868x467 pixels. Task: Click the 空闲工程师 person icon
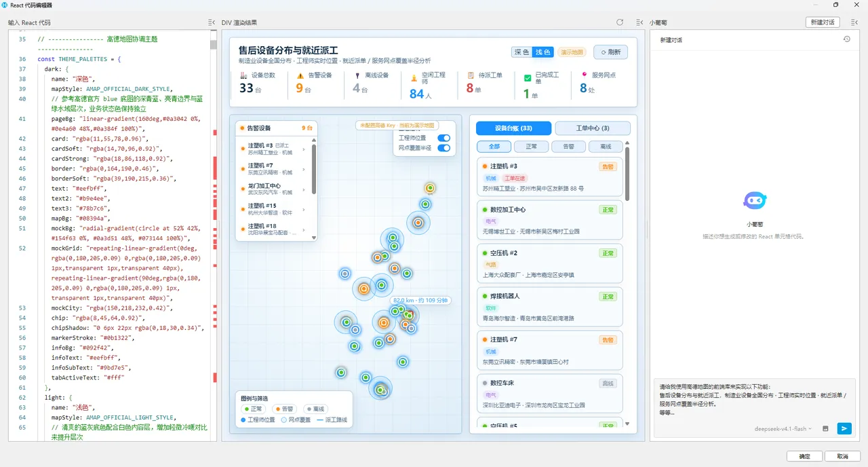click(414, 78)
